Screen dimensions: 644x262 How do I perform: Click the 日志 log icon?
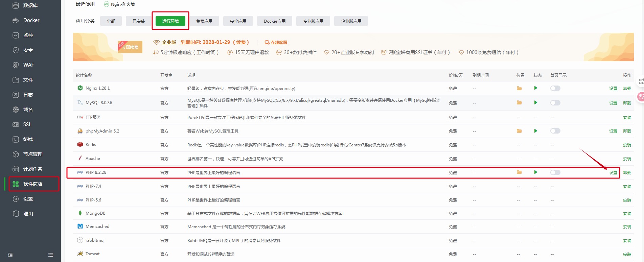point(16,95)
